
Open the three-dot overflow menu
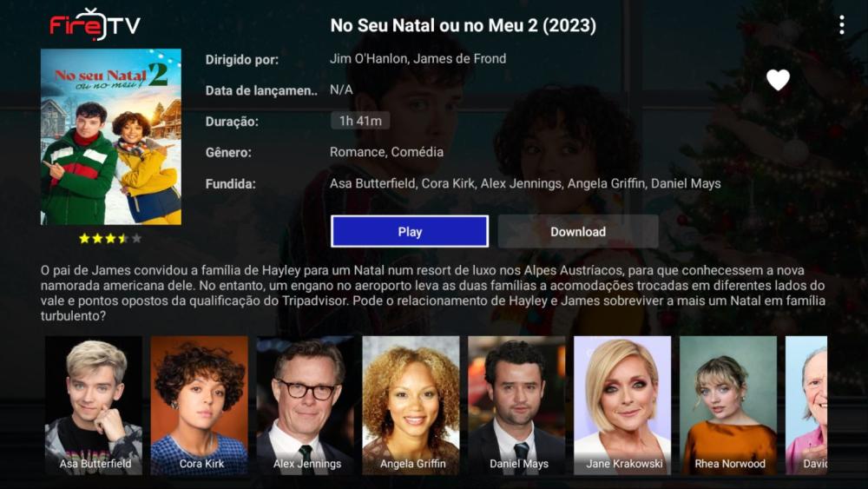point(841,25)
